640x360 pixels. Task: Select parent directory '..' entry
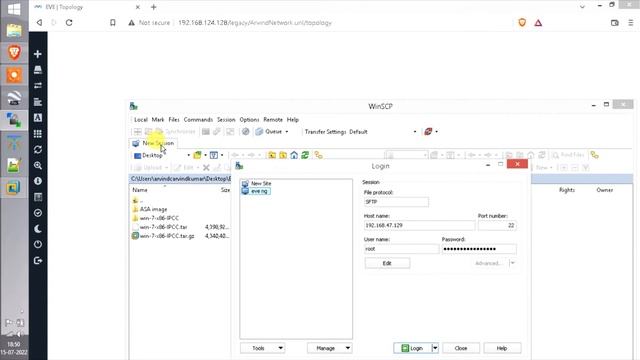[138, 200]
